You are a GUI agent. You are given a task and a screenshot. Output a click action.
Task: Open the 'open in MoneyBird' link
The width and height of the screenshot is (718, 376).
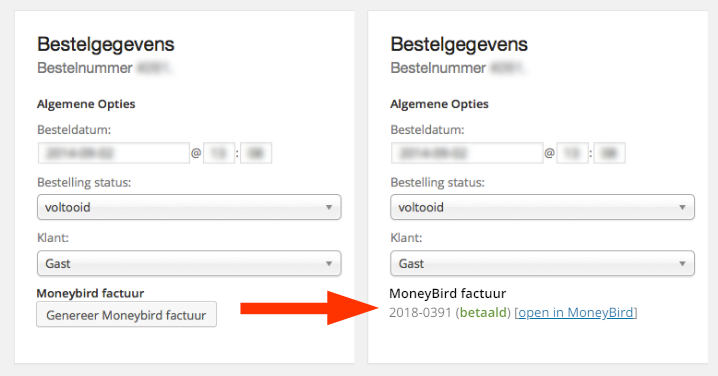576,312
